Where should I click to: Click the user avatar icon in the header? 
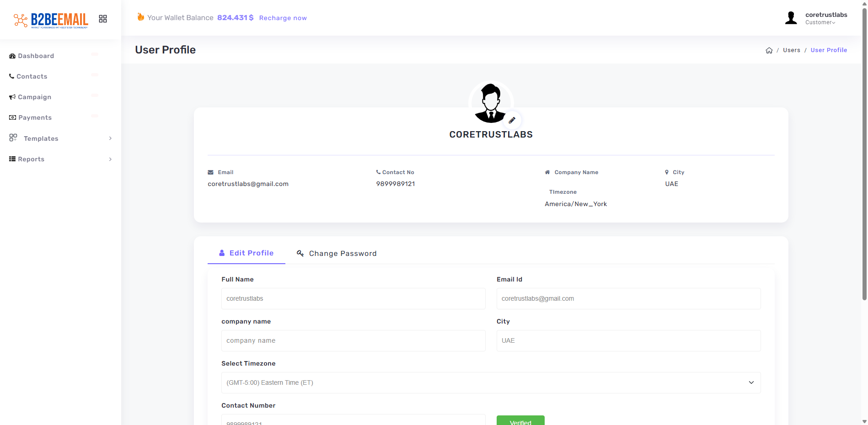click(x=791, y=18)
